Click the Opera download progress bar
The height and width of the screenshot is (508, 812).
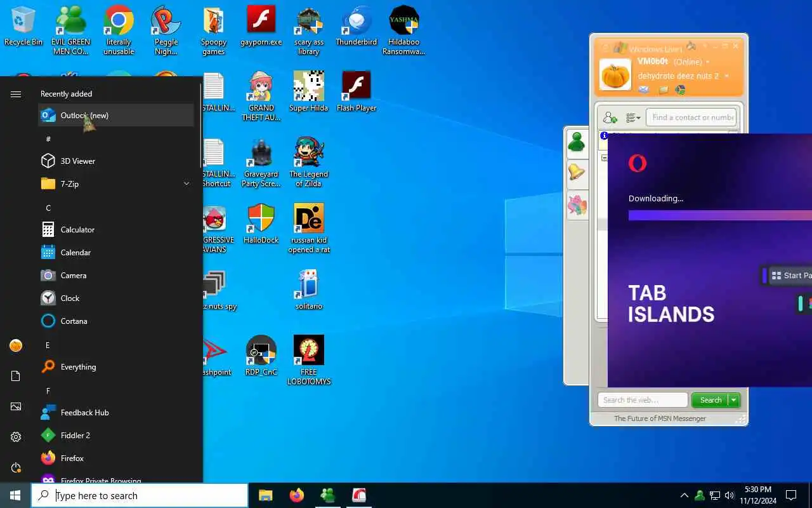pos(720,215)
